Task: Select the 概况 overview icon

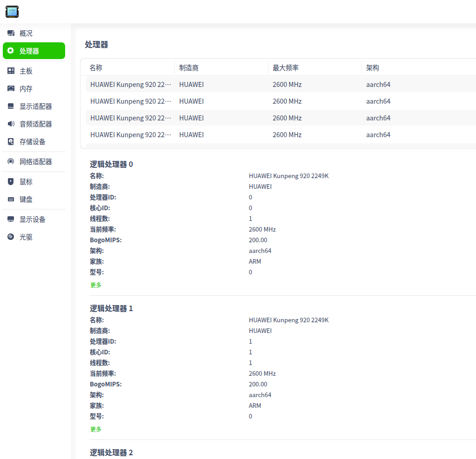Action: pos(11,33)
